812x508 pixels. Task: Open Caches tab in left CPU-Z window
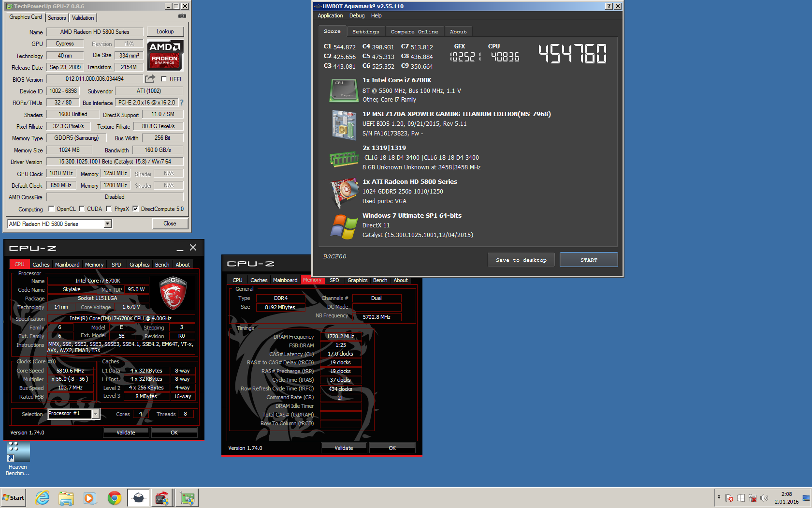(x=41, y=265)
